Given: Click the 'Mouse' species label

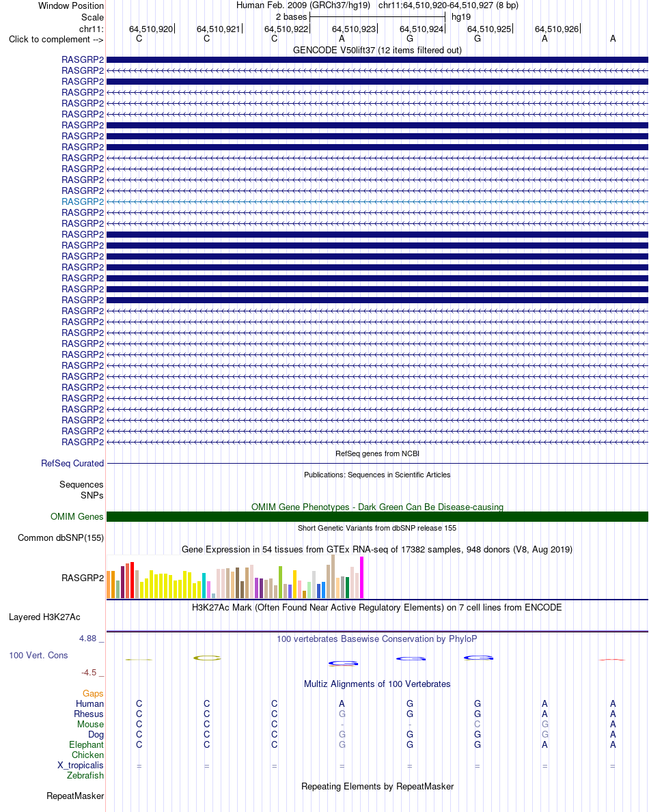Looking at the screenshot, I should (x=90, y=725).
